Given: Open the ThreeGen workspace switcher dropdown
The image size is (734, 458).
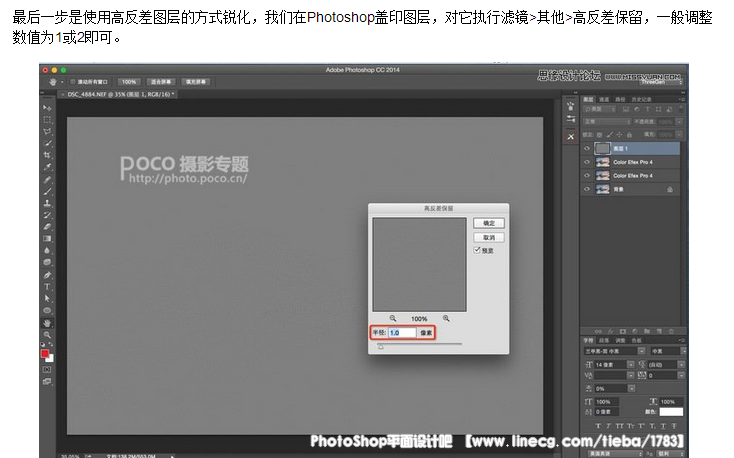Looking at the screenshot, I should tap(661, 81).
